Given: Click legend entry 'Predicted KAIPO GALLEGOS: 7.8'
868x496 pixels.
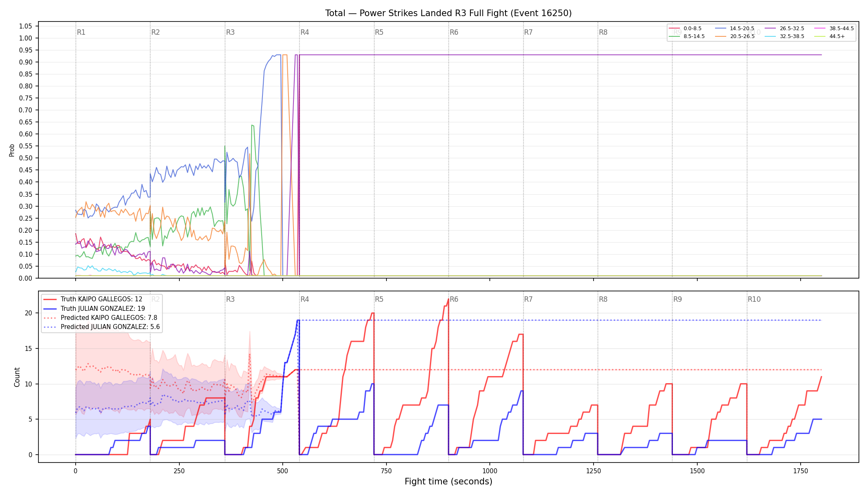Looking at the screenshot, I should click(109, 318).
